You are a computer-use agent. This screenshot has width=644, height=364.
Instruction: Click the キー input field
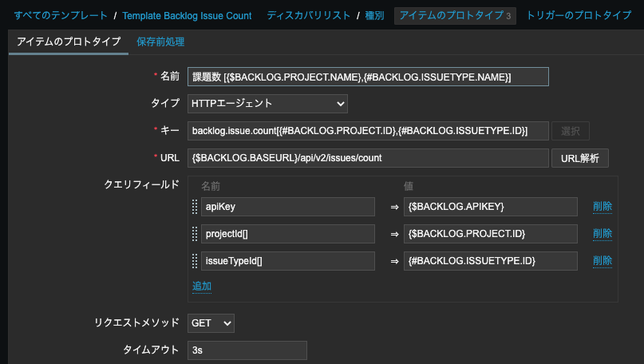click(368, 131)
